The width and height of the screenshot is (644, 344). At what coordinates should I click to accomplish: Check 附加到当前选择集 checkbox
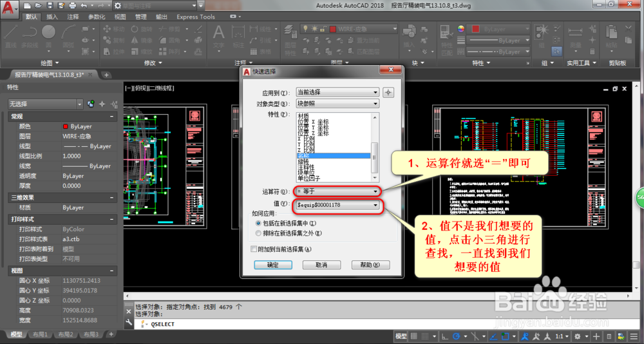point(253,249)
